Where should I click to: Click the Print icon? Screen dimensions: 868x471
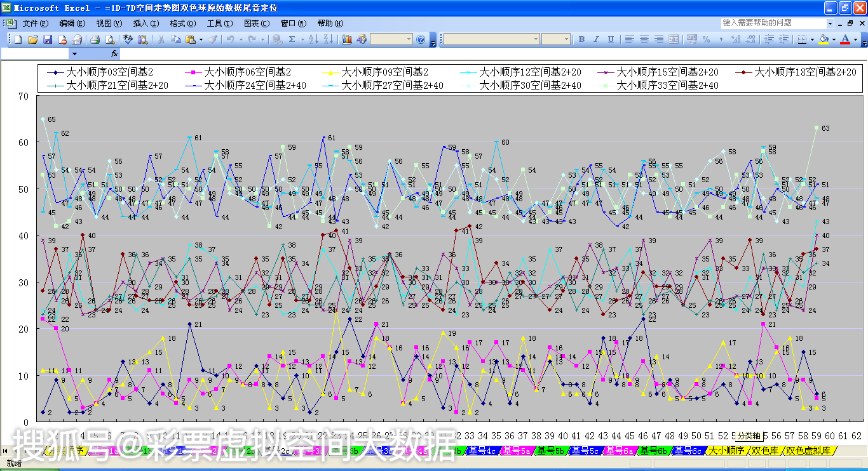[95, 39]
